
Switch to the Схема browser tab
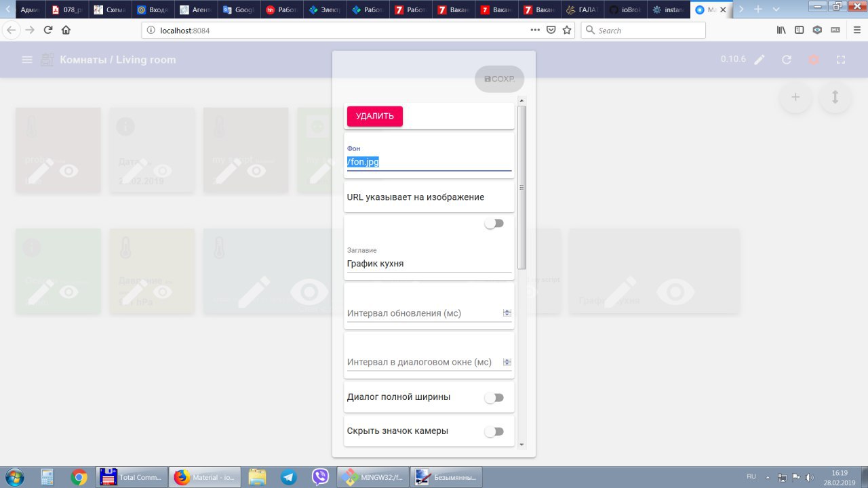tap(110, 9)
